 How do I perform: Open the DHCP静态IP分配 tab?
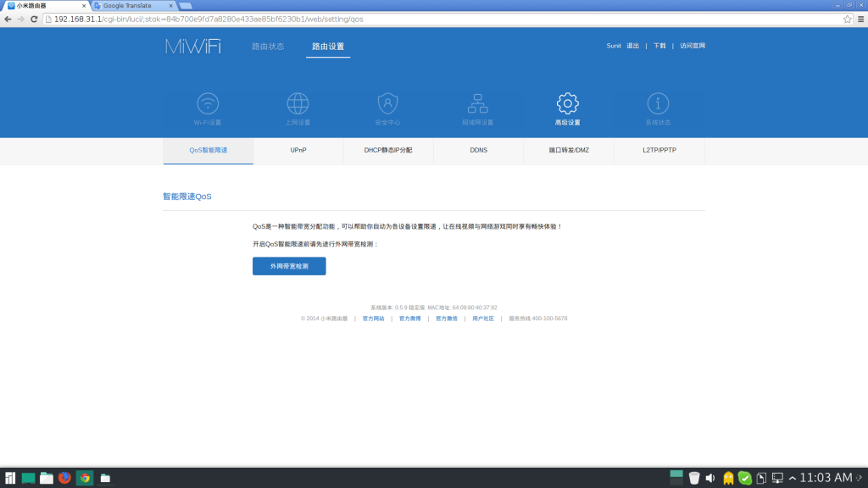point(388,150)
